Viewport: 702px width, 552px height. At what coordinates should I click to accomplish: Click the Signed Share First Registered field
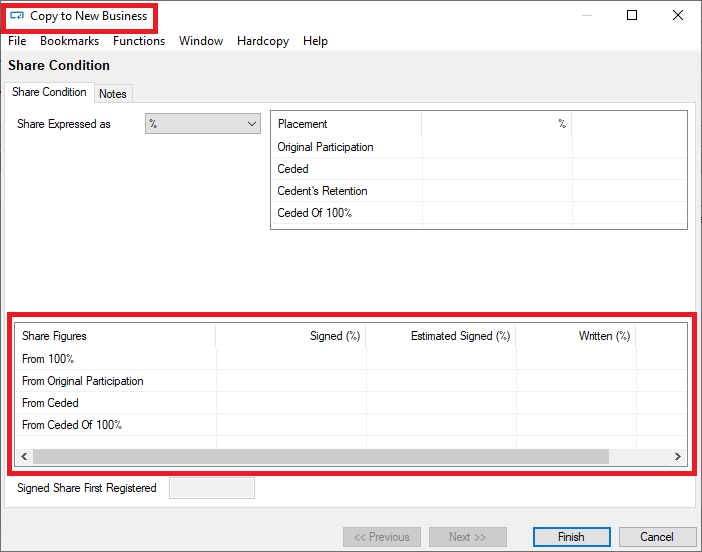(212, 488)
